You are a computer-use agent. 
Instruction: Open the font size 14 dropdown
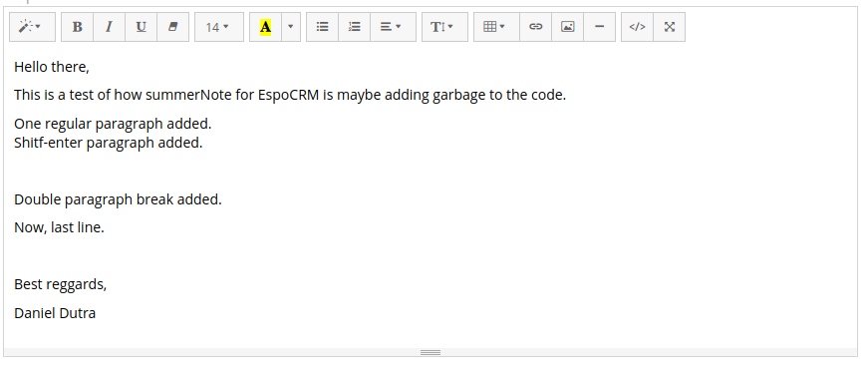tap(218, 27)
